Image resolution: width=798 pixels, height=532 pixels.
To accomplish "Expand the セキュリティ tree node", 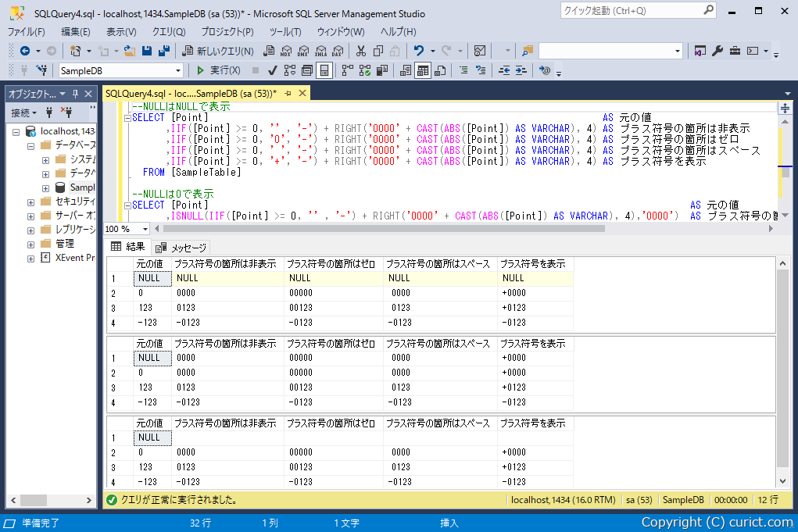I will [31, 202].
